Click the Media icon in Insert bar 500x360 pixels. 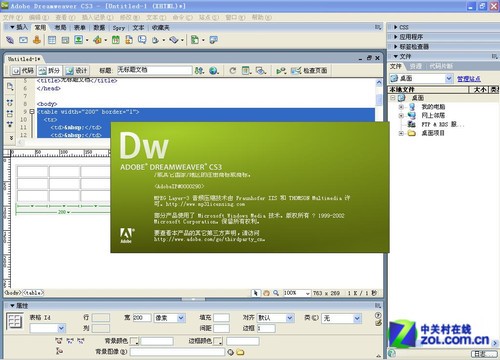pyautogui.click(x=97, y=40)
